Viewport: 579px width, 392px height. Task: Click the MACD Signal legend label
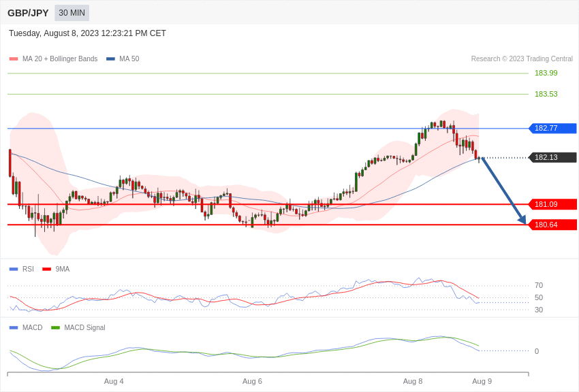point(84,327)
